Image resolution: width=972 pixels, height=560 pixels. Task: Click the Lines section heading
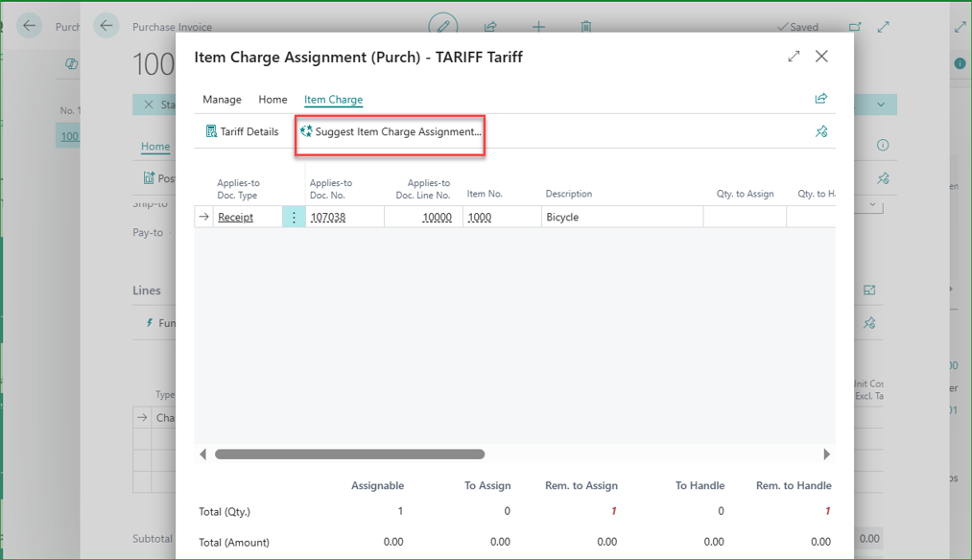[x=146, y=290]
